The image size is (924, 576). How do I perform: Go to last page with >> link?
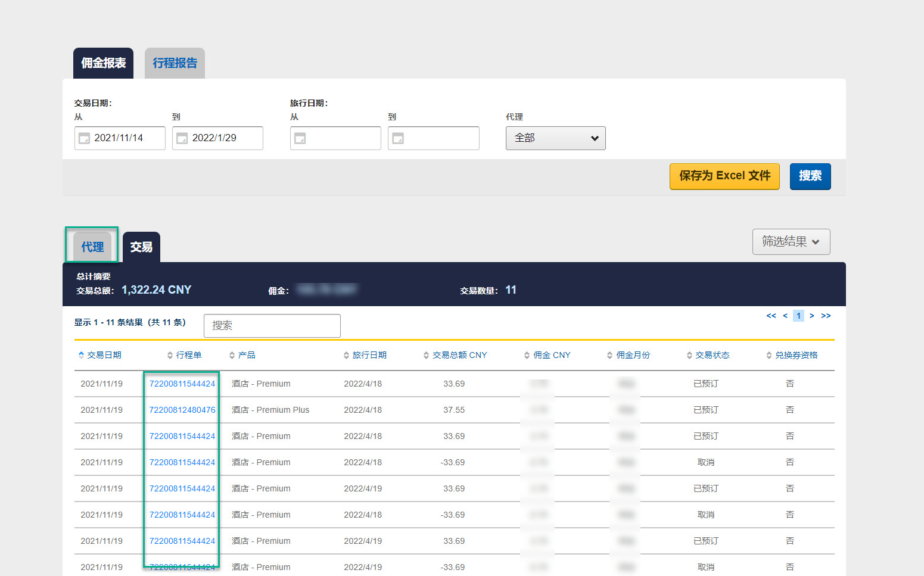pyautogui.click(x=826, y=316)
